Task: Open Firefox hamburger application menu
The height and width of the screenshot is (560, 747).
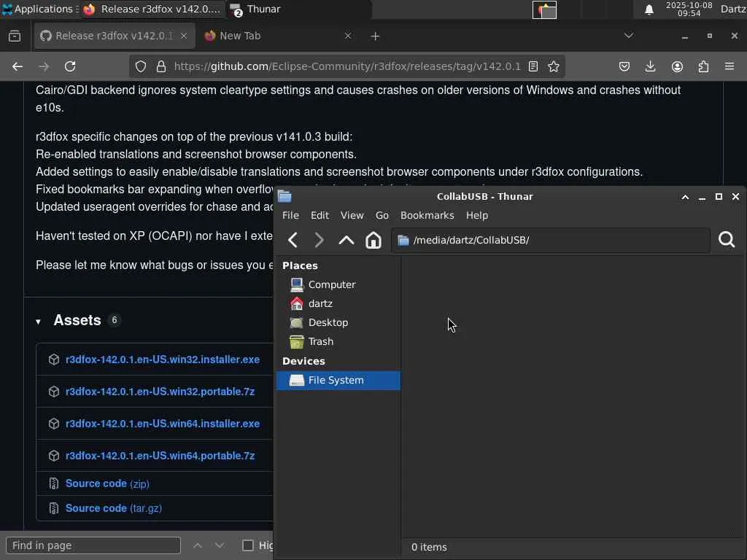Action: pos(729,66)
